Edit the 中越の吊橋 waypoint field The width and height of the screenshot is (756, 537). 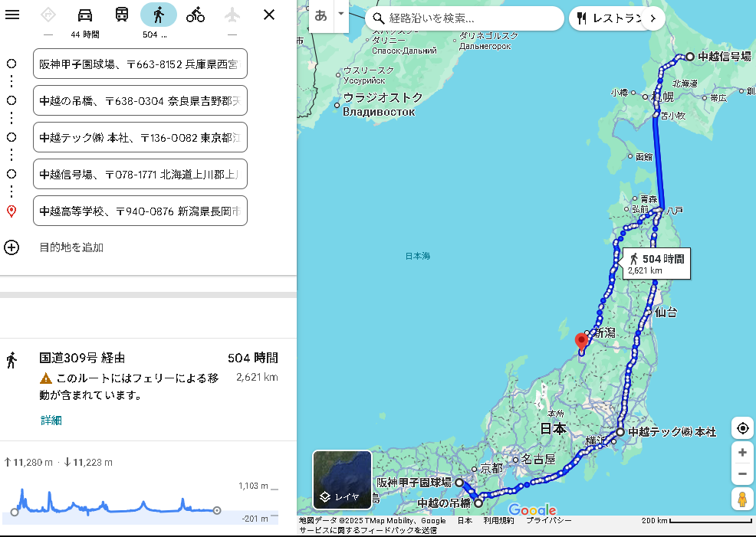pos(140,100)
